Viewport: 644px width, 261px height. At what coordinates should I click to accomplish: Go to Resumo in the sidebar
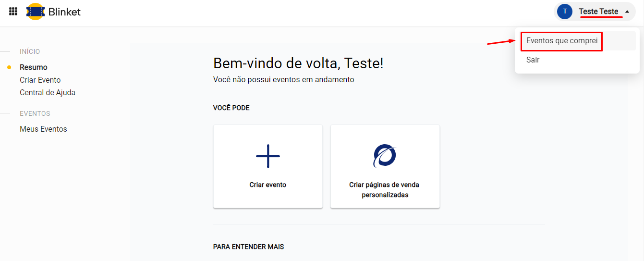tap(34, 67)
